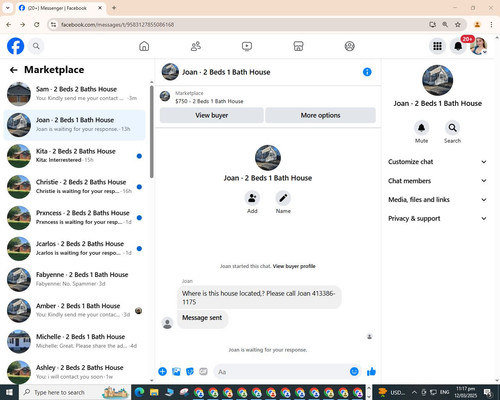Screen dimensions: 500x400
Task: Open the $750 - 2 Beds 1 Bath House listing
Action: 209,101
